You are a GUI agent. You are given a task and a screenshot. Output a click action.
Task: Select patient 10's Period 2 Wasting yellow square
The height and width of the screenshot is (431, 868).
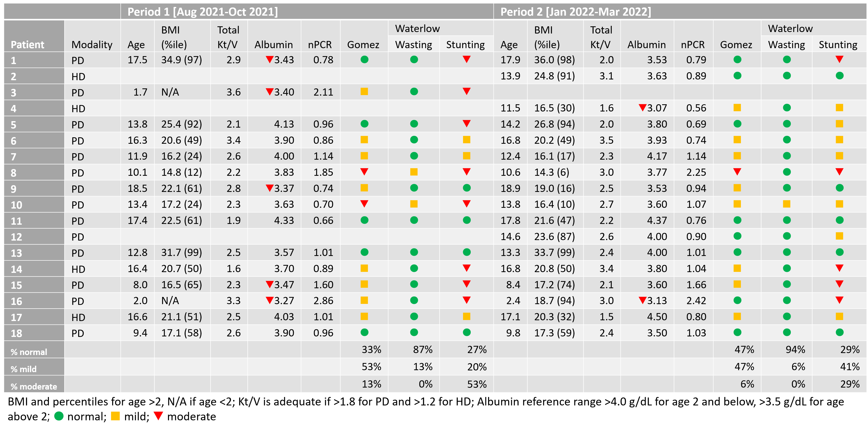[x=786, y=204]
